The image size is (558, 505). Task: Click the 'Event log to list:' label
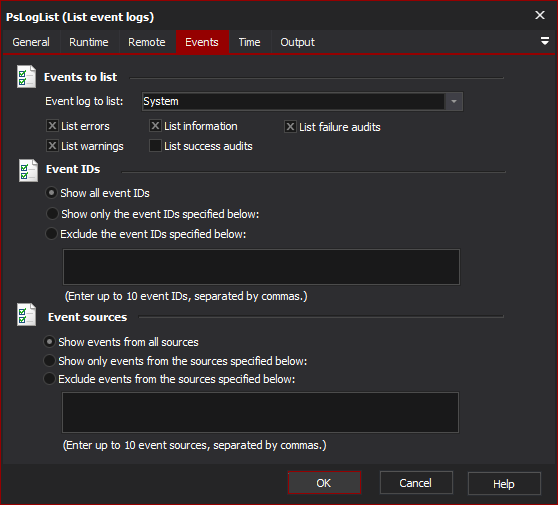coord(84,101)
